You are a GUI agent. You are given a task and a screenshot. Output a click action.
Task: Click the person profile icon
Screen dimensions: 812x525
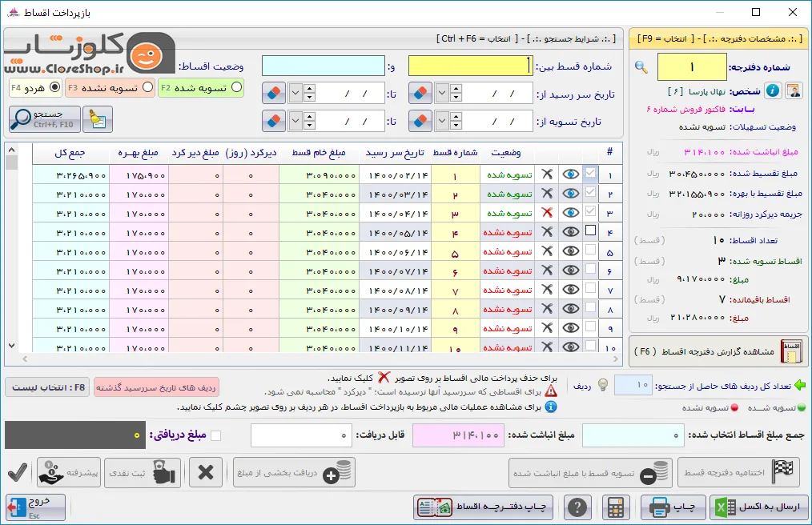tap(794, 90)
